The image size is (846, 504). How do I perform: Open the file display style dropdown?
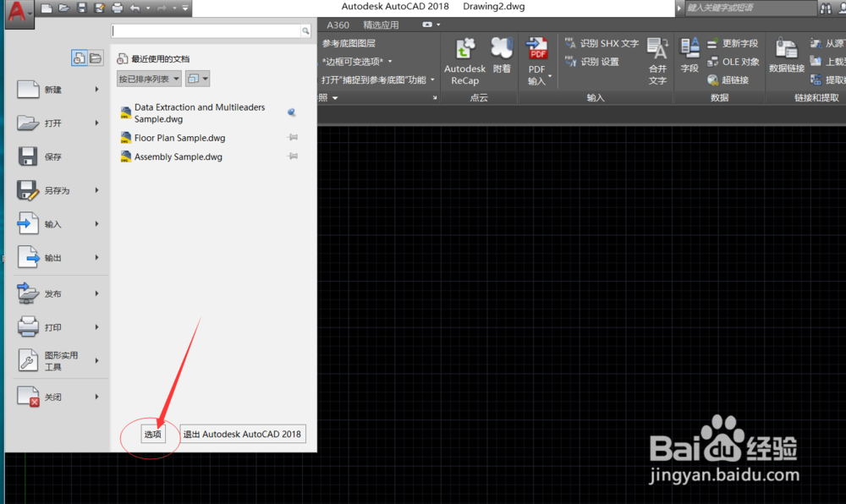197,79
